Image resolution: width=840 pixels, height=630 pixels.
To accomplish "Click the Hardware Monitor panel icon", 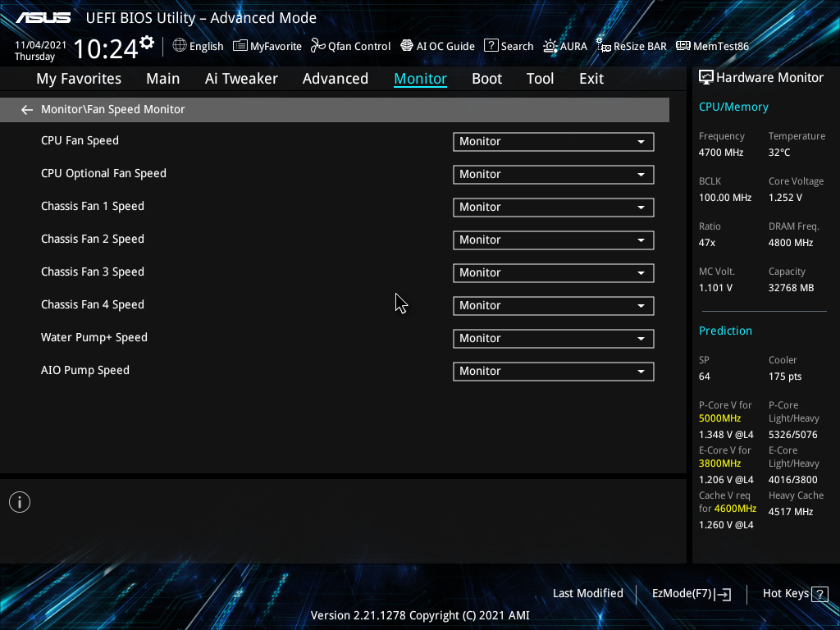I will [x=706, y=77].
